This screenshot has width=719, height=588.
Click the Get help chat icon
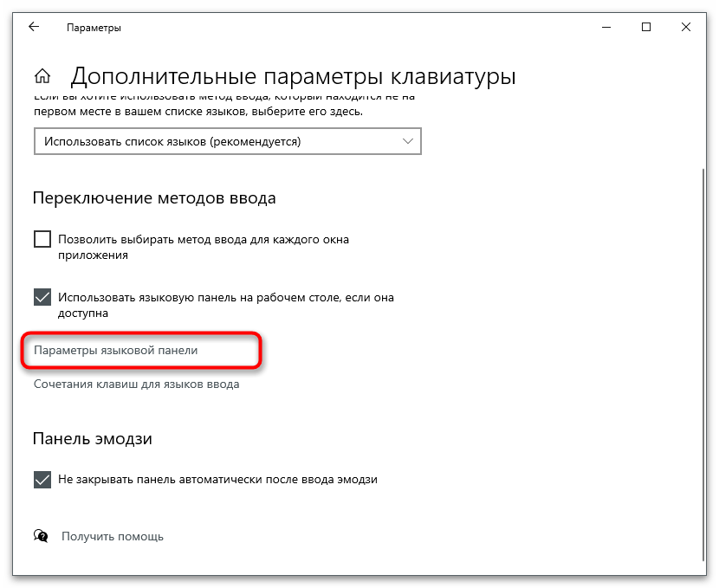[41, 536]
